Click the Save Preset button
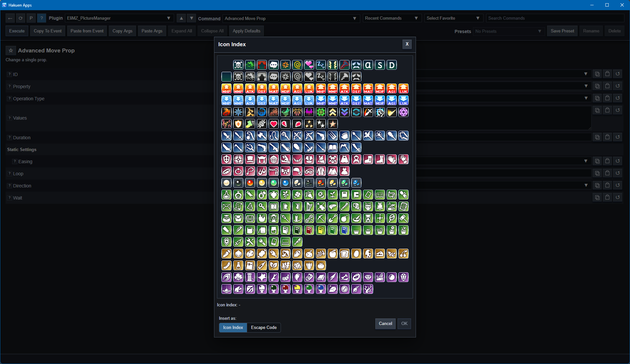The width and height of the screenshot is (630, 364). [562, 31]
